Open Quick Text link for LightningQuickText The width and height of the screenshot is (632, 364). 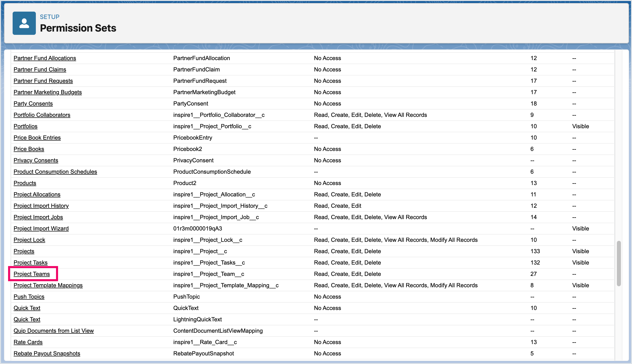27,319
